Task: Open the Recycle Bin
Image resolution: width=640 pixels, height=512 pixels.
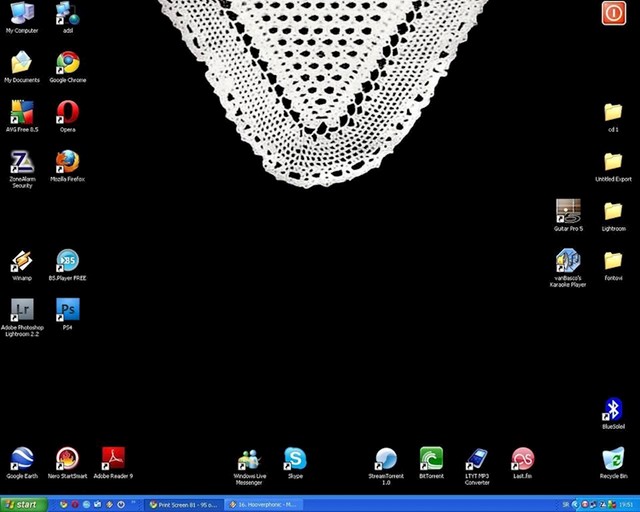Action: (x=613, y=463)
